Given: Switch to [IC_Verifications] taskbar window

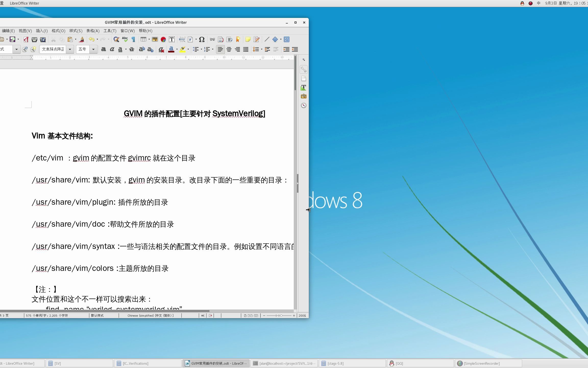Looking at the screenshot, I should pyautogui.click(x=148, y=363).
